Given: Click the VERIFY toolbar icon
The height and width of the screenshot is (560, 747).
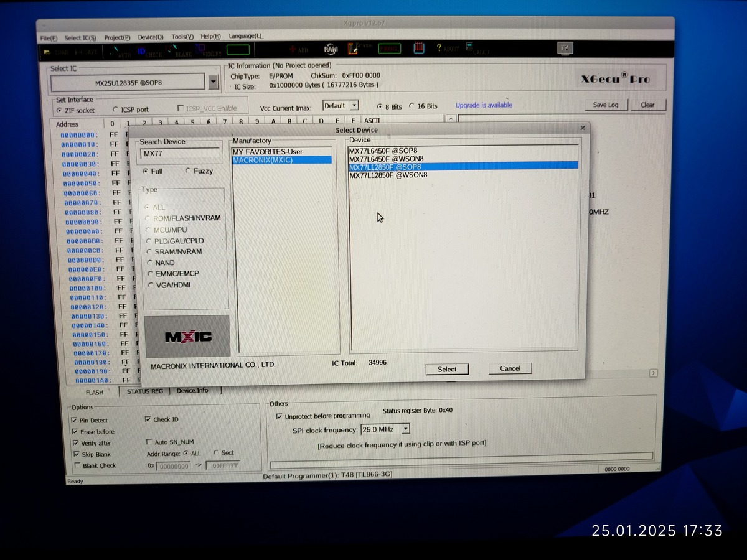Looking at the screenshot, I should [209, 51].
